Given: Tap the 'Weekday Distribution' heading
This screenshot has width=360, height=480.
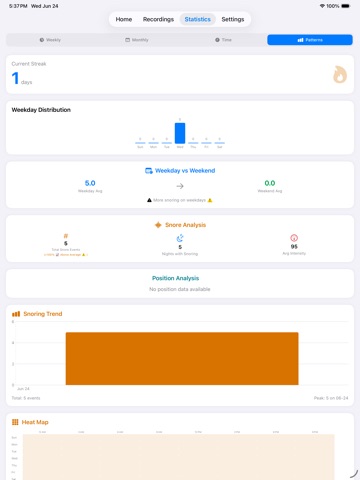Looking at the screenshot, I should (x=41, y=110).
